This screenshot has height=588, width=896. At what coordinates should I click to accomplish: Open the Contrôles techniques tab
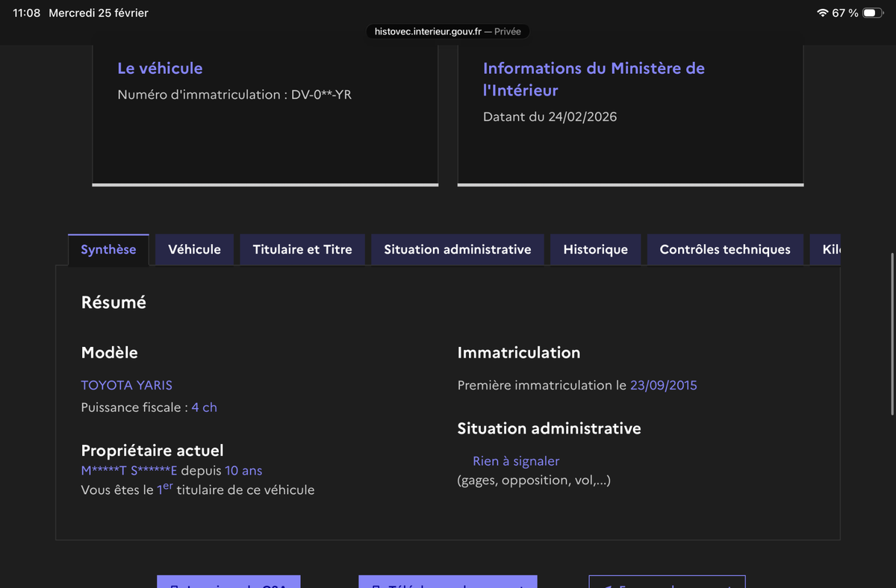pos(724,249)
